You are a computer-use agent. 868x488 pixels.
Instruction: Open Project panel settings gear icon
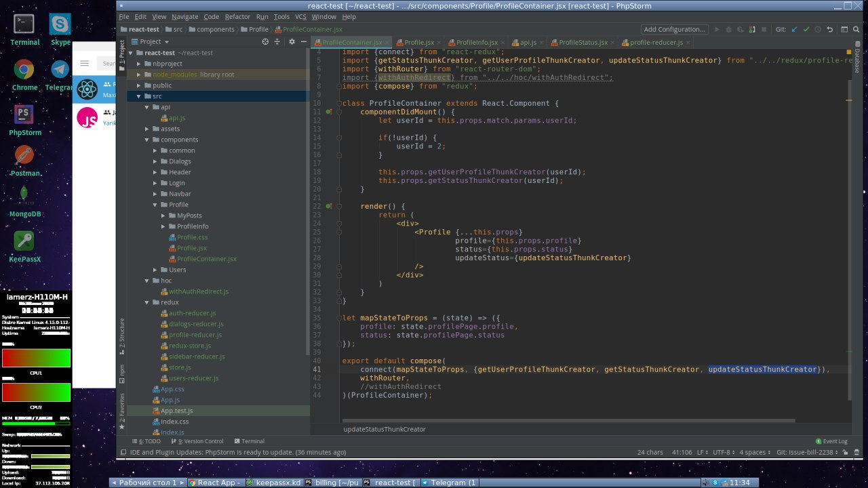coord(292,42)
